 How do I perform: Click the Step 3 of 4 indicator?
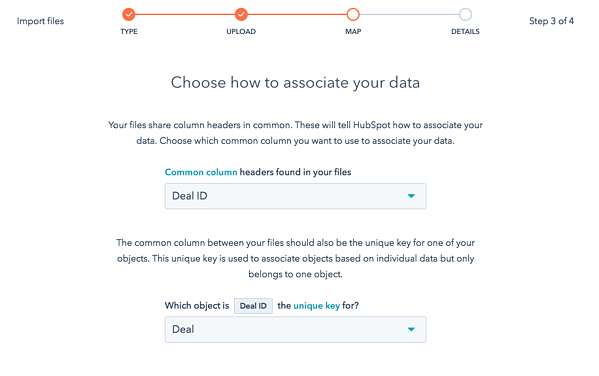tap(551, 21)
